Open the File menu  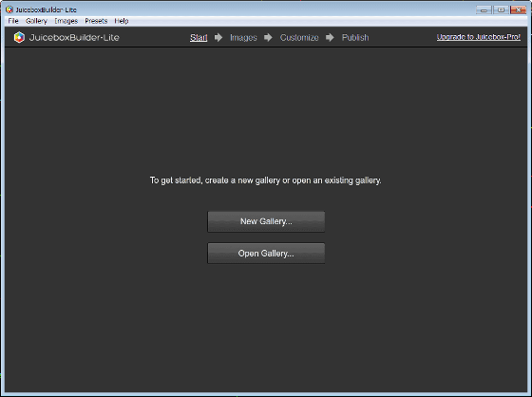13,21
